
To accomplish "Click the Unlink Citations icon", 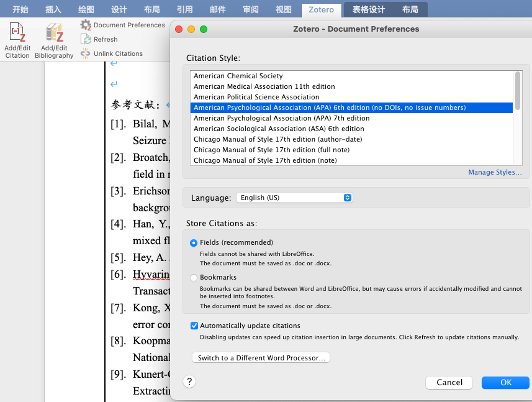I will click(85, 53).
